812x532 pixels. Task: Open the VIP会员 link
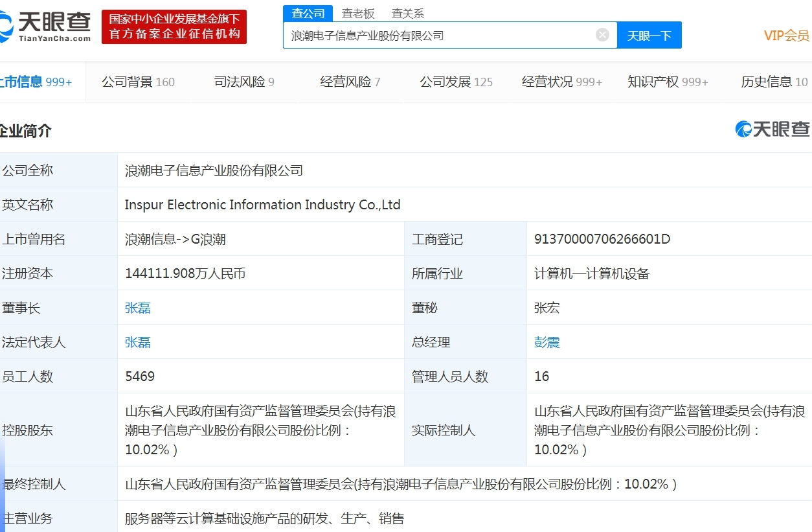pyautogui.click(x=787, y=35)
